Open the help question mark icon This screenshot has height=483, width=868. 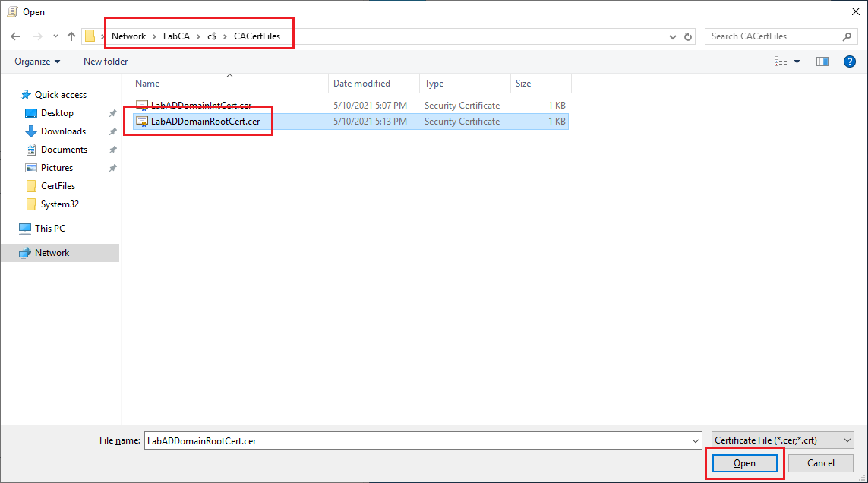coord(850,62)
